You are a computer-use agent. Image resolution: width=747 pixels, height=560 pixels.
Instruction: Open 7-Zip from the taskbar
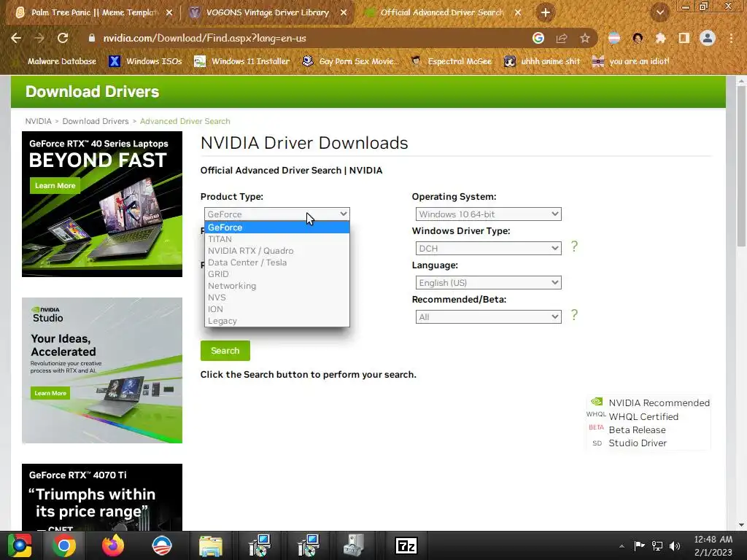pyautogui.click(x=406, y=545)
